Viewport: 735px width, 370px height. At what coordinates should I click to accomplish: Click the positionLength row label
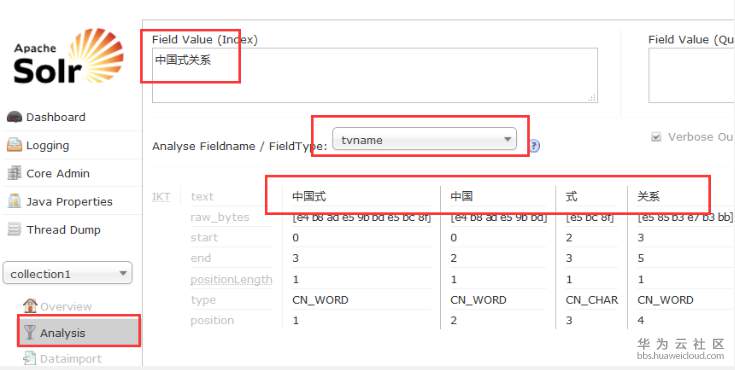pyautogui.click(x=231, y=279)
